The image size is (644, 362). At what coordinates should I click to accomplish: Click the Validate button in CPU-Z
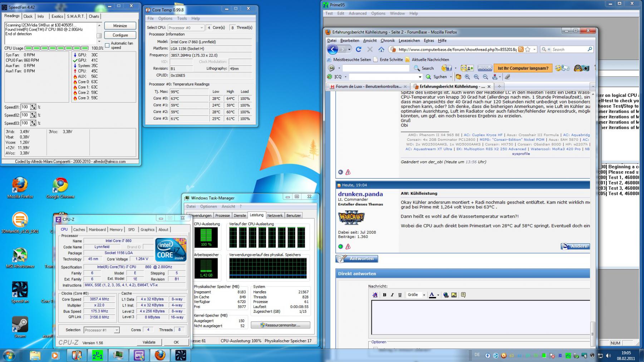click(149, 342)
